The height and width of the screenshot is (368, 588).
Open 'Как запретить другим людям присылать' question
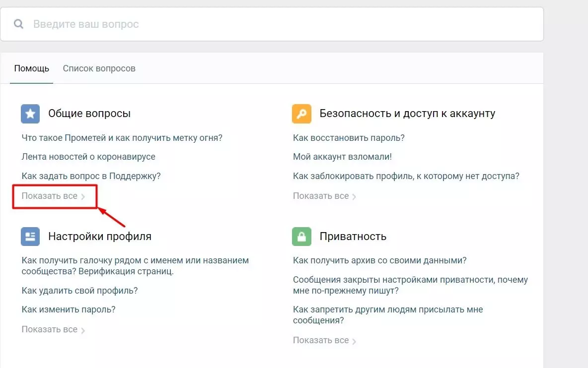point(388,315)
